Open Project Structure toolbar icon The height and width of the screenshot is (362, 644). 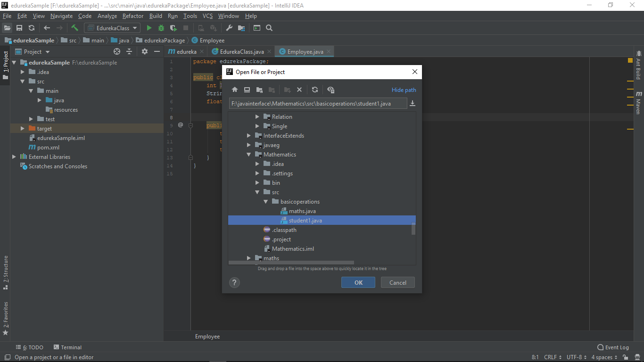[x=241, y=28]
